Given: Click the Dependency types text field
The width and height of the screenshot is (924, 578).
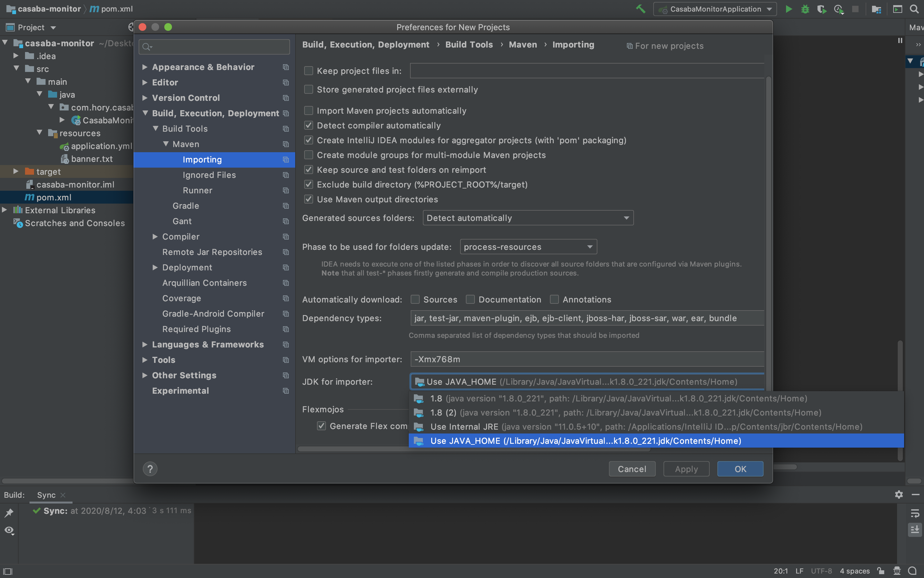Looking at the screenshot, I should click(587, 318).
